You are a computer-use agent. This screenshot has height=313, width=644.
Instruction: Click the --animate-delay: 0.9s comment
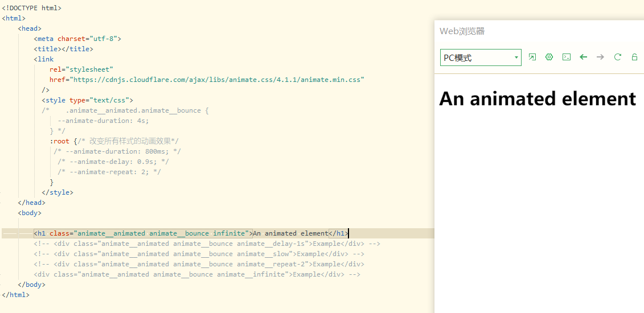(113, 162)
